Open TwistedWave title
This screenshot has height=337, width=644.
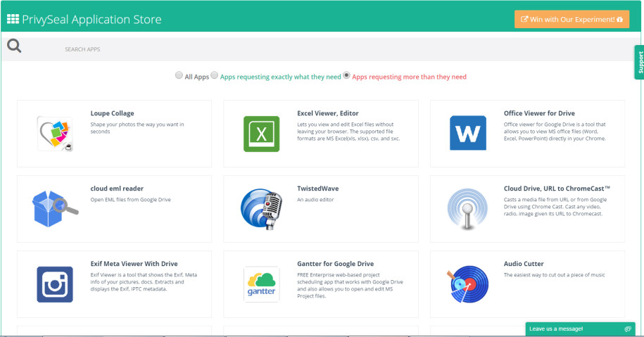point(318,189)
